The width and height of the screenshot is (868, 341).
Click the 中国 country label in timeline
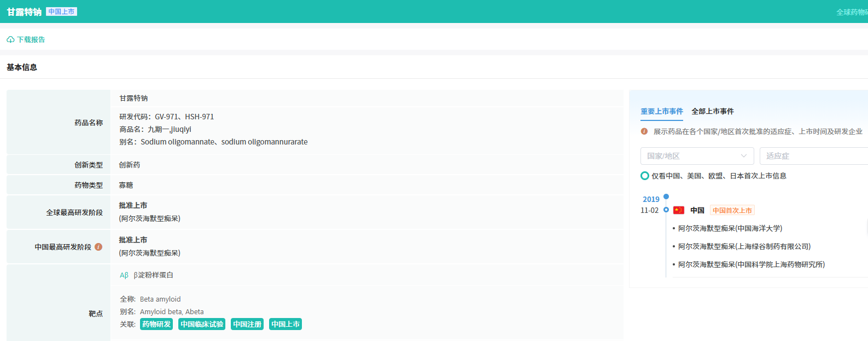click(x=697, y=210)
